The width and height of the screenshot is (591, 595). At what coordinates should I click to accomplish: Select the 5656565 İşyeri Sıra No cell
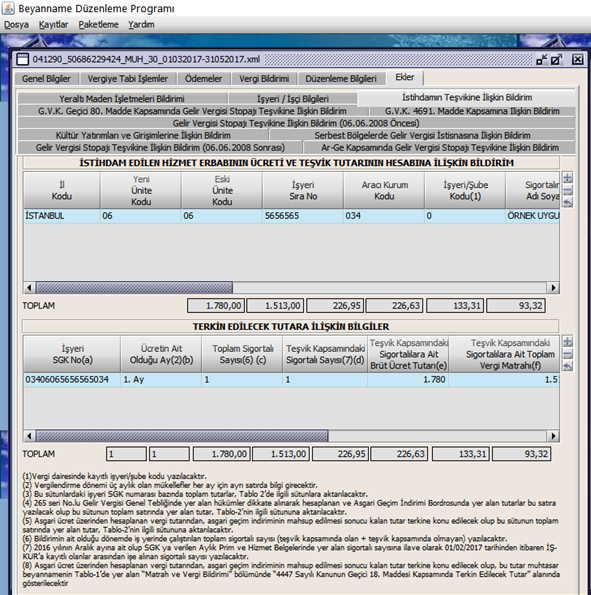(x=303, y=216)
